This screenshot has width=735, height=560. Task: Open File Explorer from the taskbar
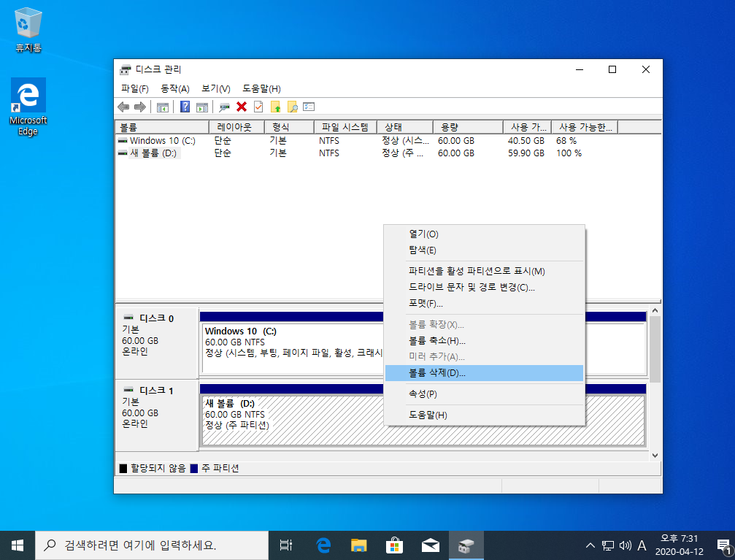358,545
